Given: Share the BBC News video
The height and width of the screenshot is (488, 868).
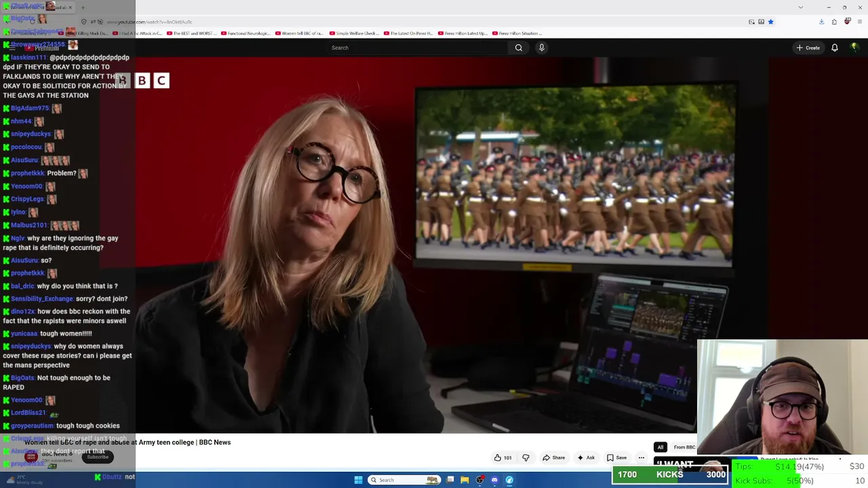Looking at the screenshot, I should [x=553, y=457].
